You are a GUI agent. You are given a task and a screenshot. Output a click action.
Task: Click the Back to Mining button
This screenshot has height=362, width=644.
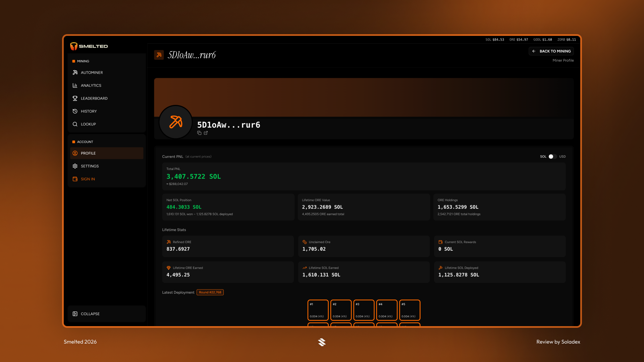tap(551, 51)
